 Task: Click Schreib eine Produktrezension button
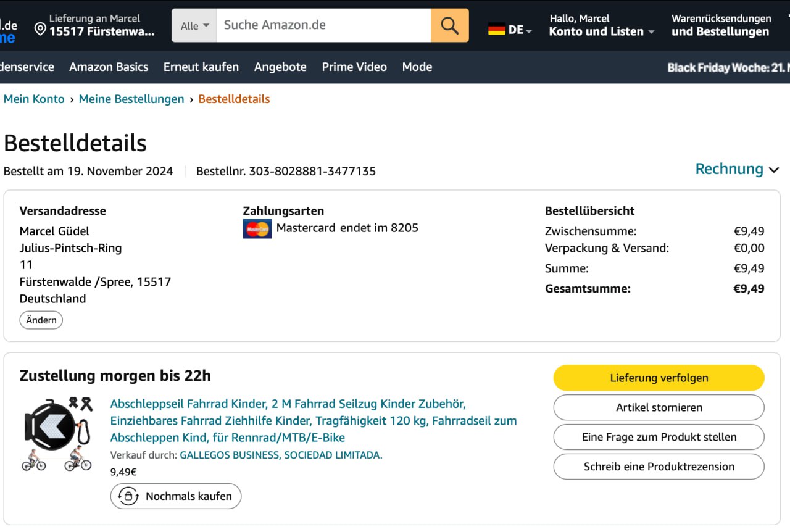659,467
